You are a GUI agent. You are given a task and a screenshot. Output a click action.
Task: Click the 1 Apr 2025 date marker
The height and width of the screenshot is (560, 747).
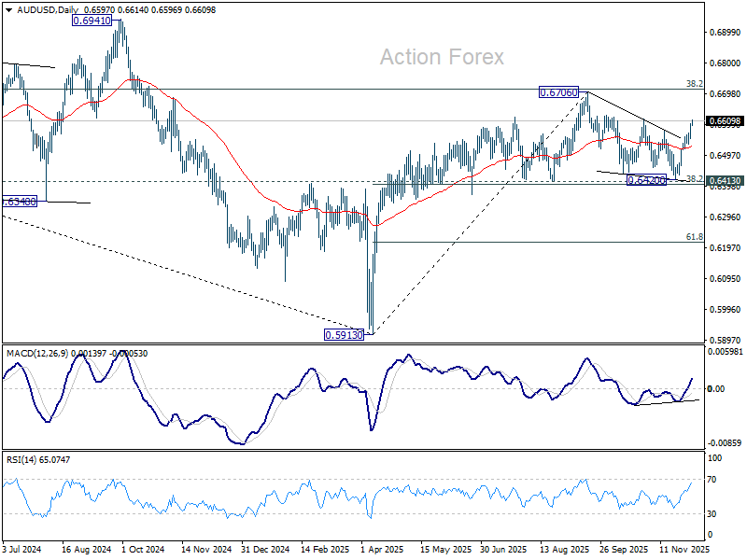382,549
